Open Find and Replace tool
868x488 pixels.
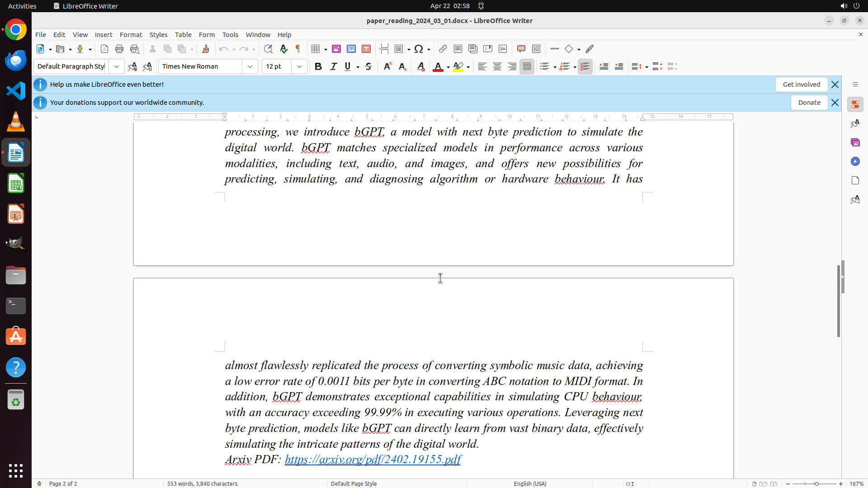pos(268,49)
